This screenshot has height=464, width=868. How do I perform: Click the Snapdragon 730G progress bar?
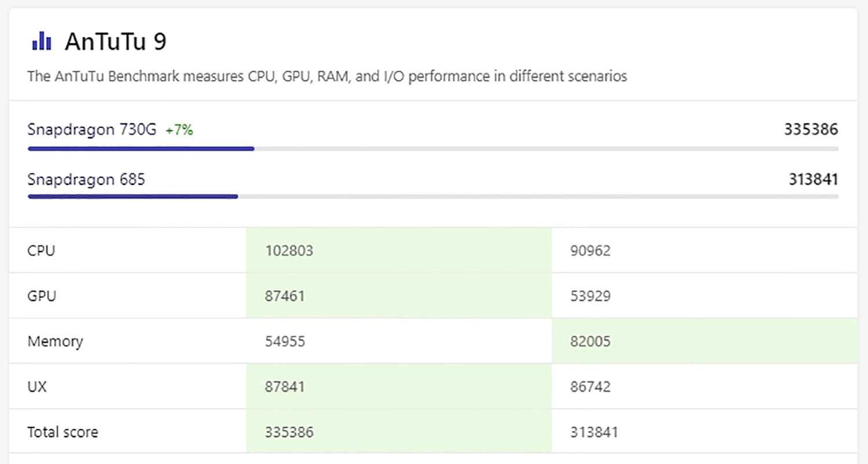tap(433, 149)
